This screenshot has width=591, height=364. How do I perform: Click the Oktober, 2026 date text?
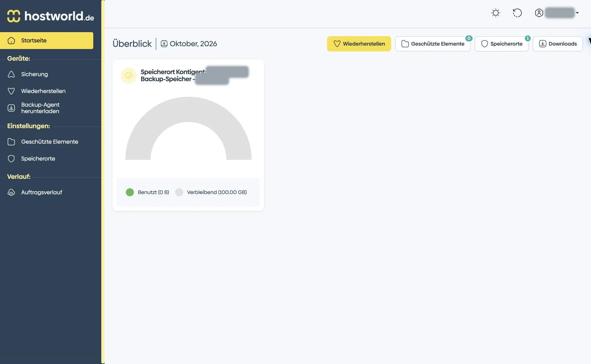coord(193,44)
